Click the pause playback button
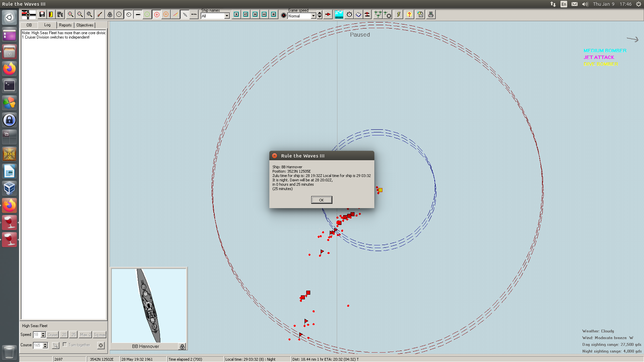Viewport: 644px width, 362px height. (x=274, y=14)
